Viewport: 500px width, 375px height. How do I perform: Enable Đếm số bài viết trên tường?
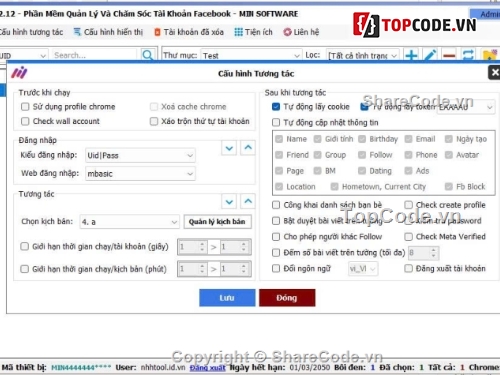[x=276, y=253]
